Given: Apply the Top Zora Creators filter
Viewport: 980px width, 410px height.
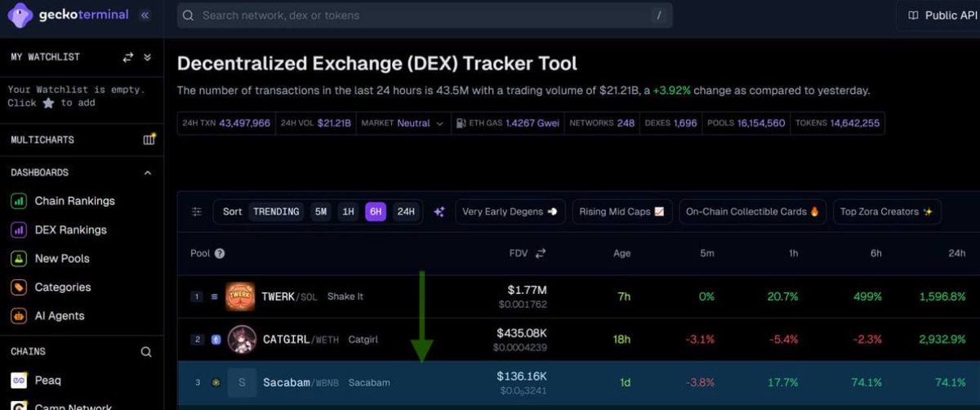Looking at the screenshot, I should (887, 212).
